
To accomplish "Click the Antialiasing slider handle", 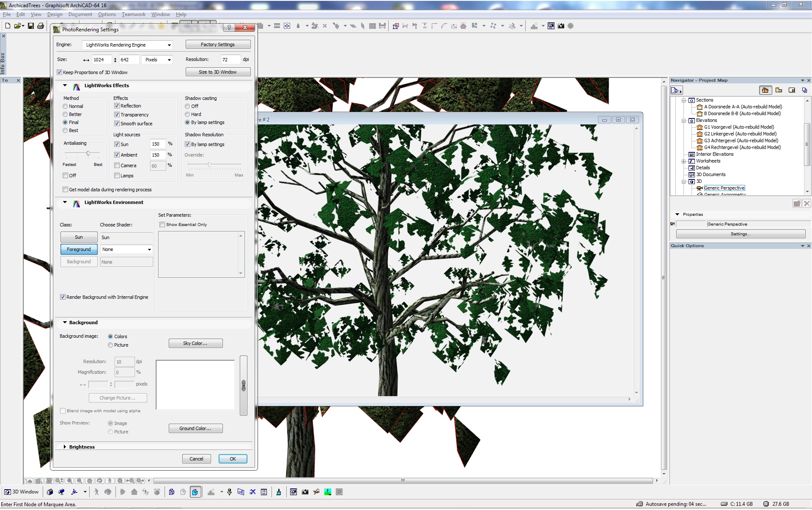I will (x=88, y=153).
